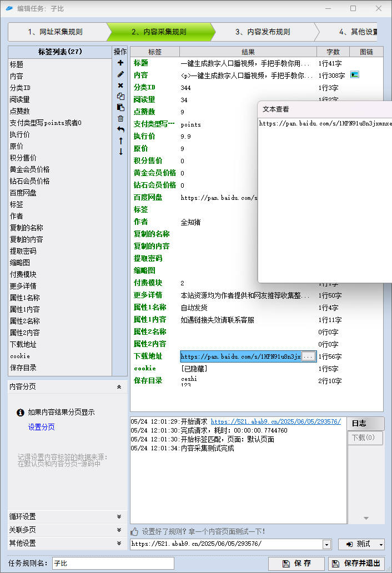
Task: Click the 全知猪 author result cell
Action: [x=190, y=222]
